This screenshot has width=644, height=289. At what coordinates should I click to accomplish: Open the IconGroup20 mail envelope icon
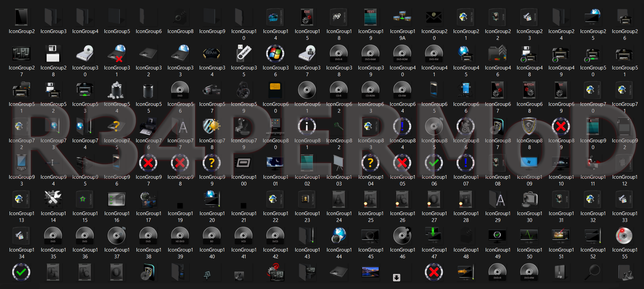[434, 17]
